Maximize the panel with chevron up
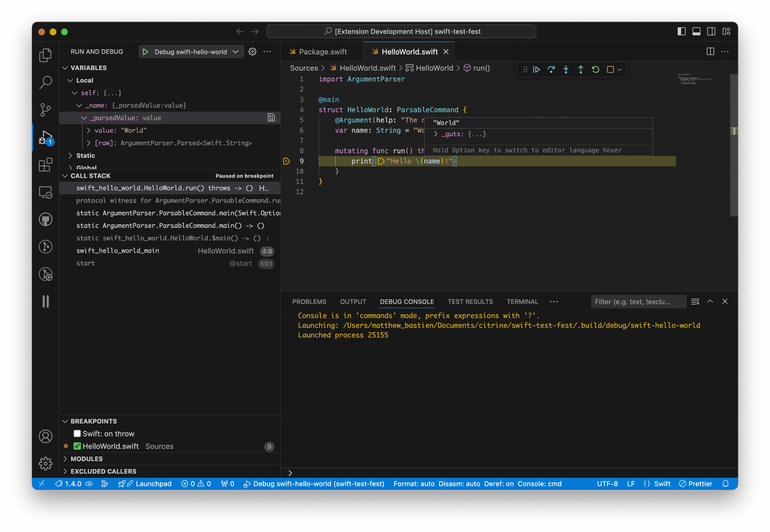Viewport: 770px width, 532px height. coord(710,301)
